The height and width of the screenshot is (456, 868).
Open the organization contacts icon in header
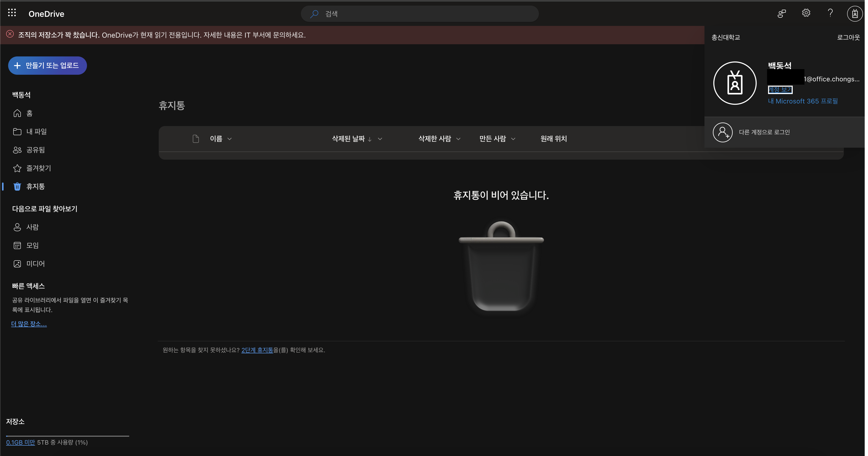[781, 13]
